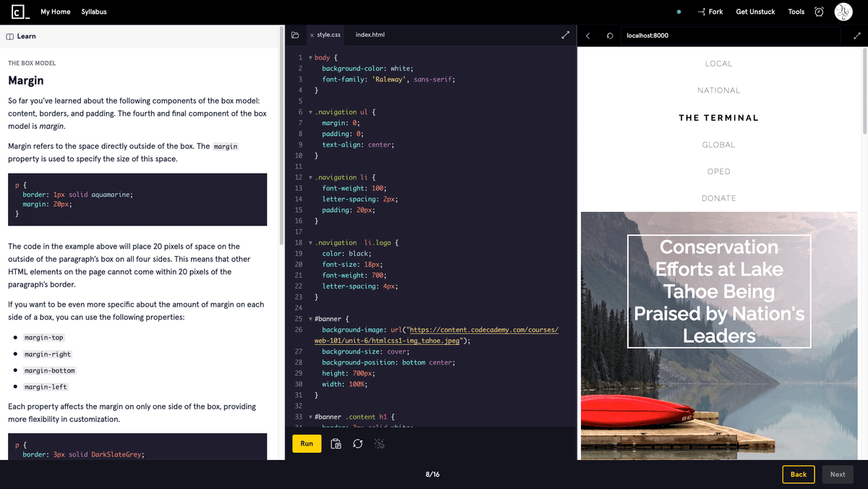The width and height of the screenshot is (868, 489).
Task: Collapse the .navigation li rule at line 12
Action: point(310,177)
